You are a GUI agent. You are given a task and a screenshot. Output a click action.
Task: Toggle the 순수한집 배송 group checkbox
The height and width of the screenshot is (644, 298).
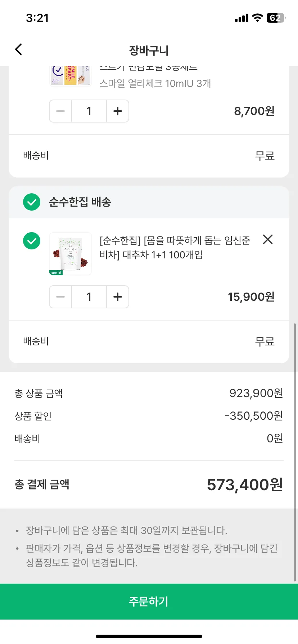pos(32,202)
